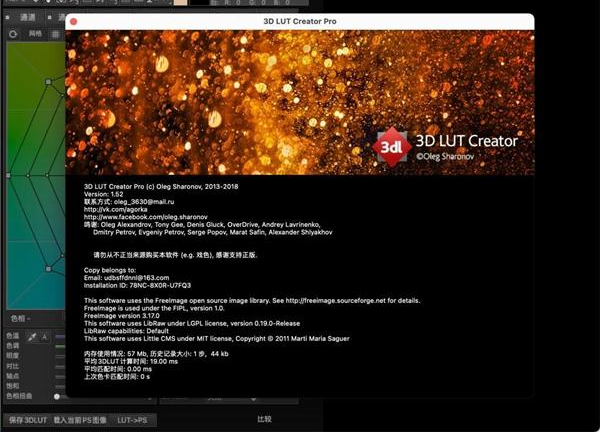Click the 色相扭曲 slider handle
600x432 pixels.
click(57, 396)
